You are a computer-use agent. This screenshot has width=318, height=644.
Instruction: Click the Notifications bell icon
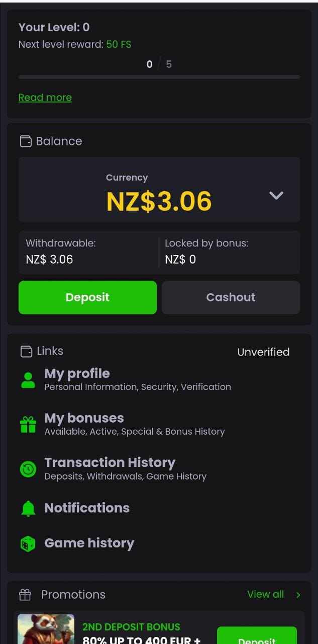(x=28, y=508)
